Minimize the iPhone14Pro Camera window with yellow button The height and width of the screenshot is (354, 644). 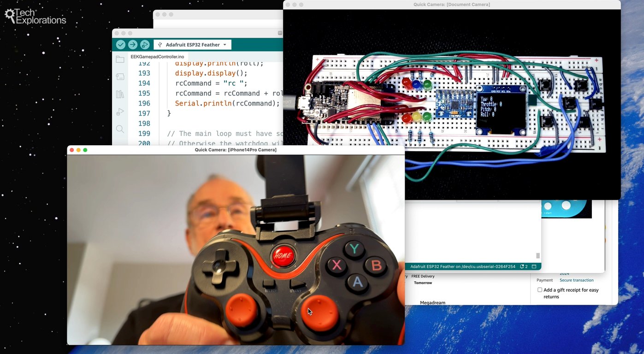[78, 150]
